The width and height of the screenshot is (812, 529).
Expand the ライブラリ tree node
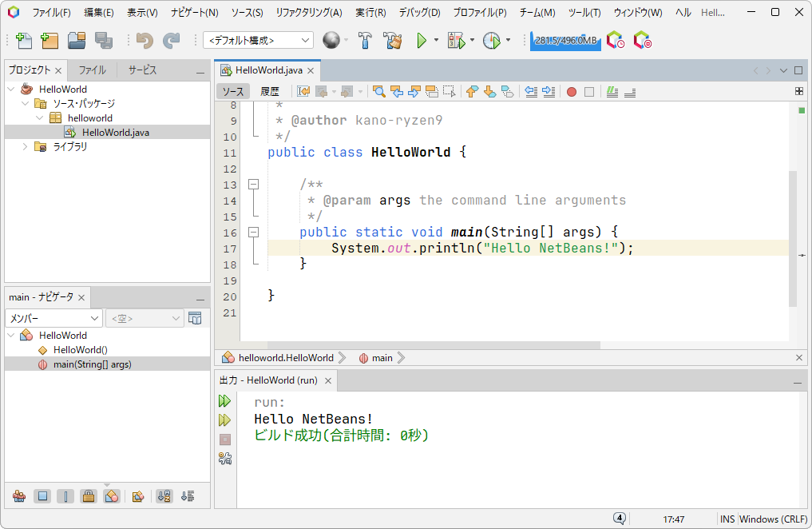25,146
